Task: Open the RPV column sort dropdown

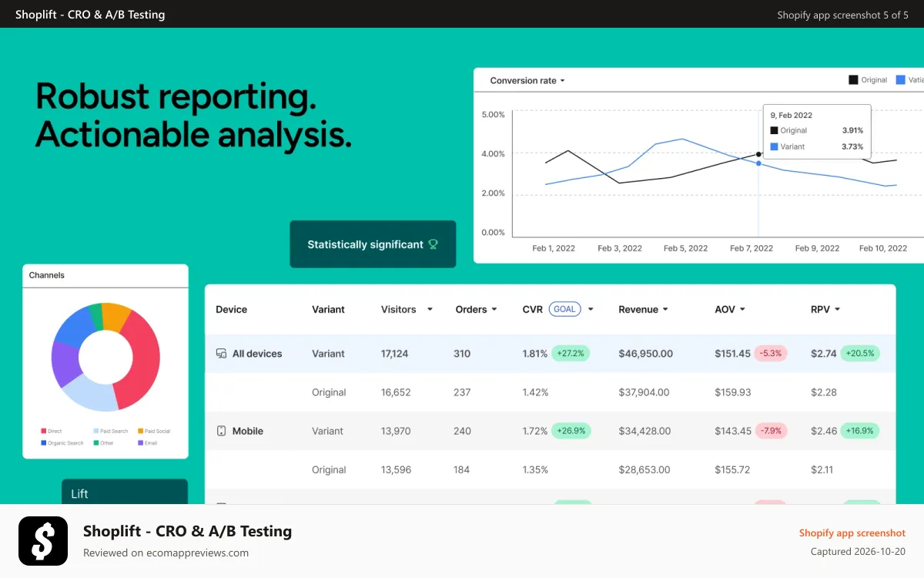Action: pos(837,310)
